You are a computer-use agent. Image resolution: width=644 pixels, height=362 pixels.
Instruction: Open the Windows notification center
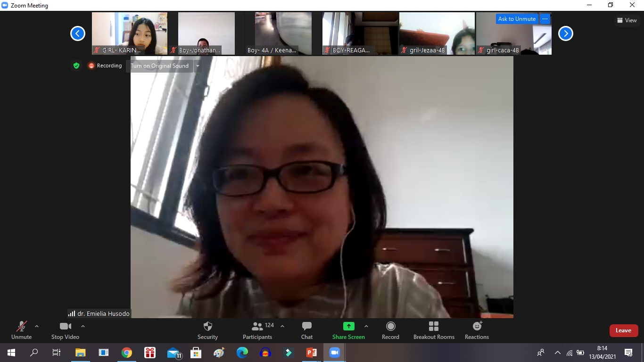click(628, 353)
